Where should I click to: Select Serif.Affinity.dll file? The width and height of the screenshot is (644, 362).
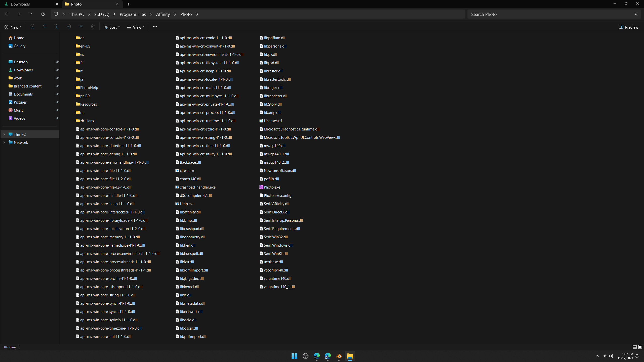tap(274, 204)
